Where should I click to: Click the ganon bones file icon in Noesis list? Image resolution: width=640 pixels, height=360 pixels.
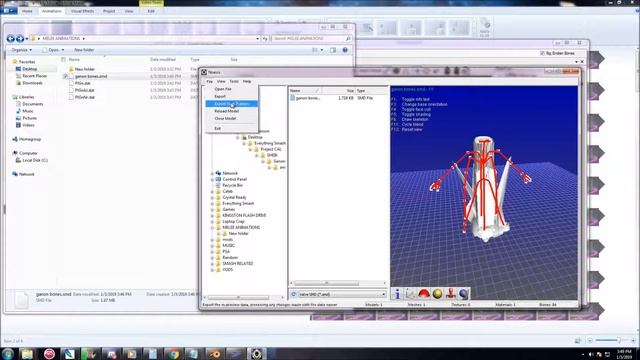click(293, 98)
